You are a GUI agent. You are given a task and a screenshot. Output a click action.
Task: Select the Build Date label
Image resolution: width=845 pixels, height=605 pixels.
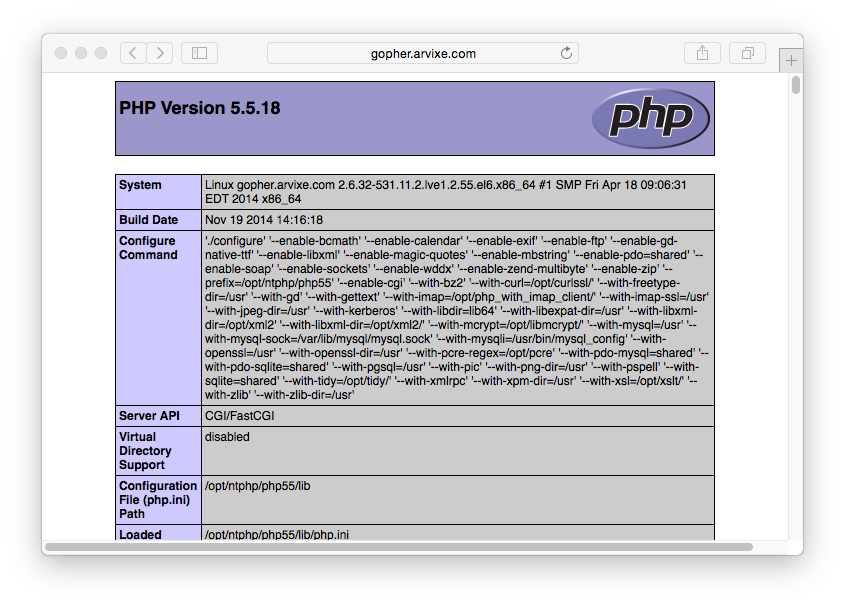[149, 220]
